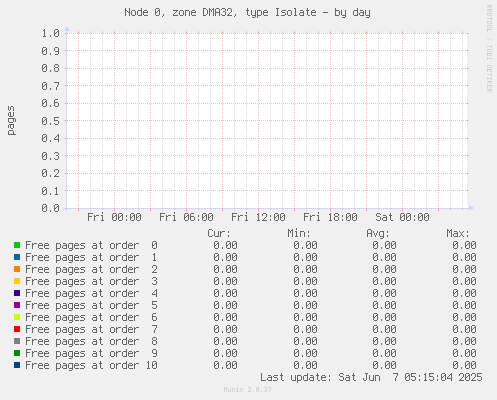Select 'Free pages at order 8' legend label
This screenshot has height=400, width=497.
pos(91,342)
